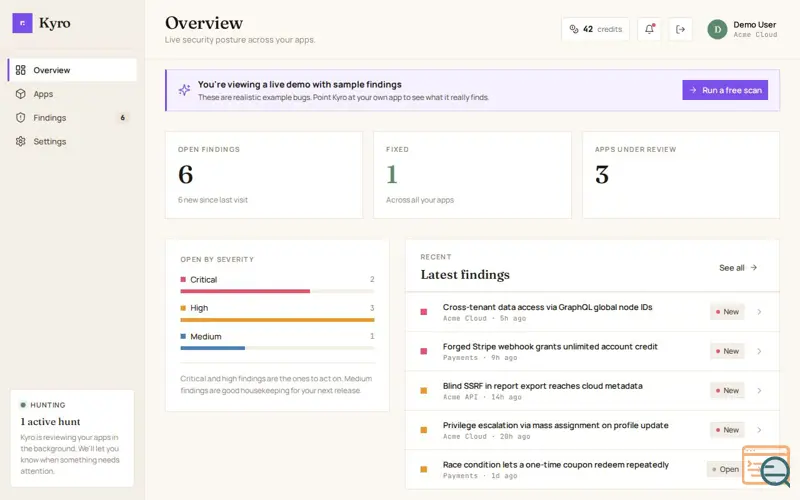
Task: Open Privilege escalation via mass assignment finding
Action: click(592, 430)
